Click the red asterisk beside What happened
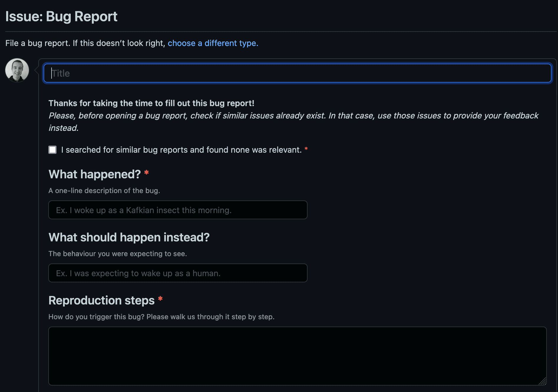 pos(146,173)
